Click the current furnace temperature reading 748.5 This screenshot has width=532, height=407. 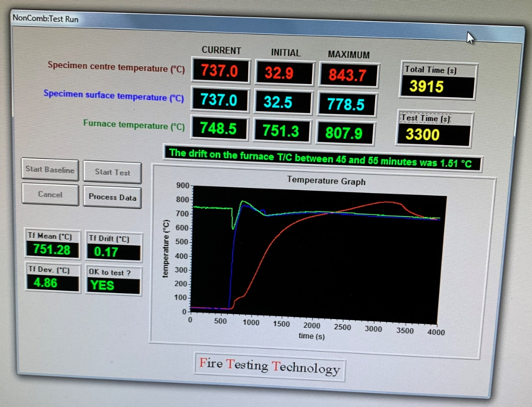tap(219, 130)
